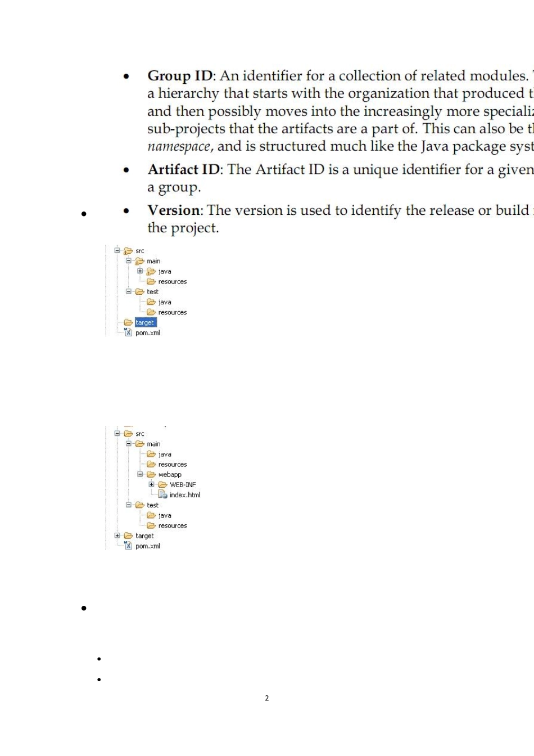The height and width of the screenshot is (756, 534).
Task: Click resources folder icon under main, upper tree
Action: pos(151,281)
